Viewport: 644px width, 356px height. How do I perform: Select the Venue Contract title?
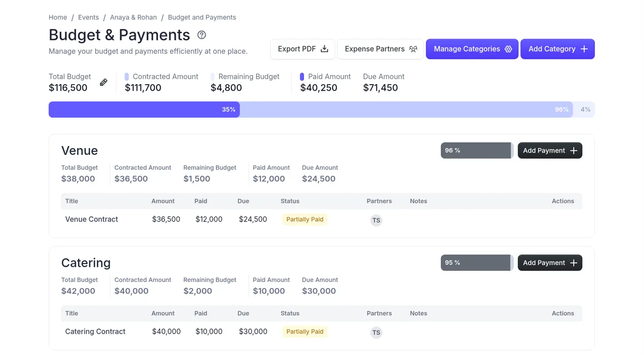(92, 219)
